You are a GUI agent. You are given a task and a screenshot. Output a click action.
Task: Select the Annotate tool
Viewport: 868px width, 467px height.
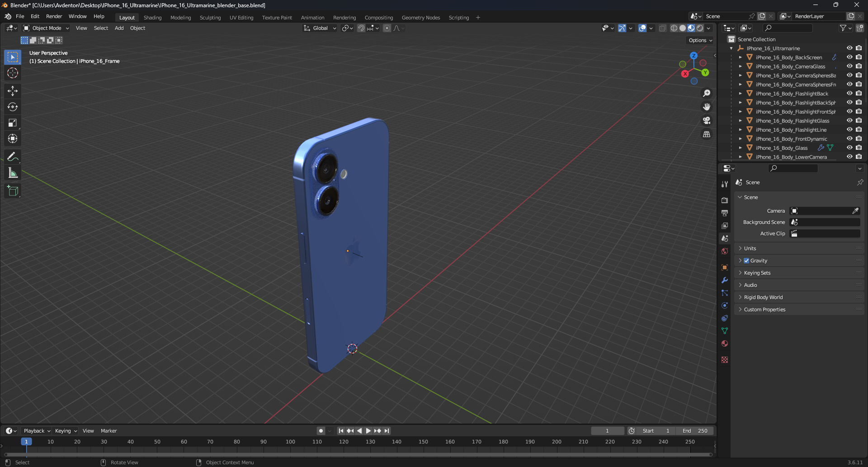13,157
